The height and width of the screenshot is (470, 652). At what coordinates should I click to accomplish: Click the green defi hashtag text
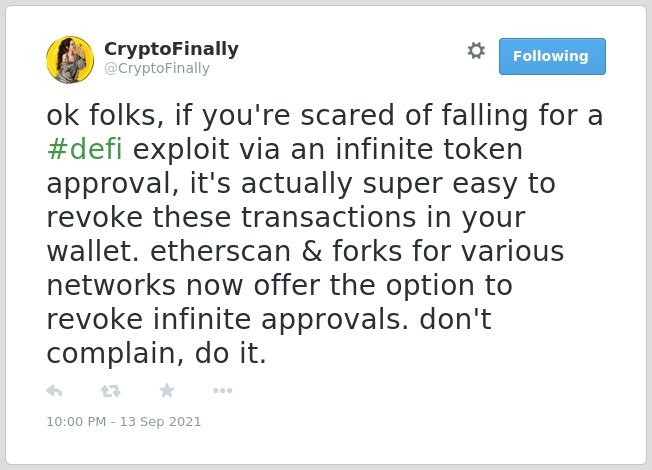[84, 149]
